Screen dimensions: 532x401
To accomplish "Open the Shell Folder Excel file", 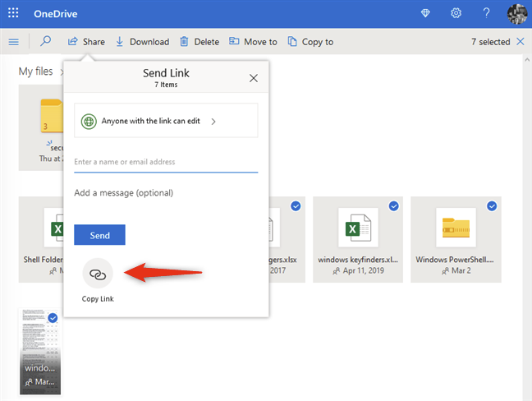I will pyautogui.click(x=41, y=240).
